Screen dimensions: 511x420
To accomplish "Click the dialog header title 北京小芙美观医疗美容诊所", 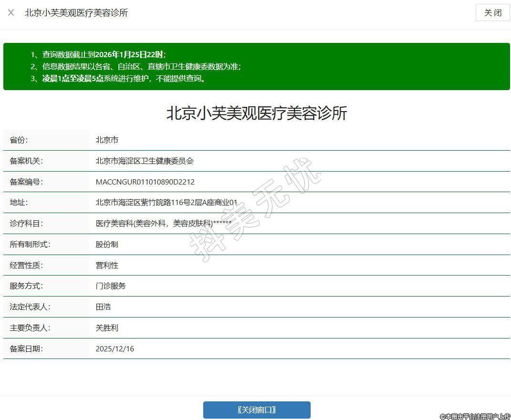I will [76, 13].
